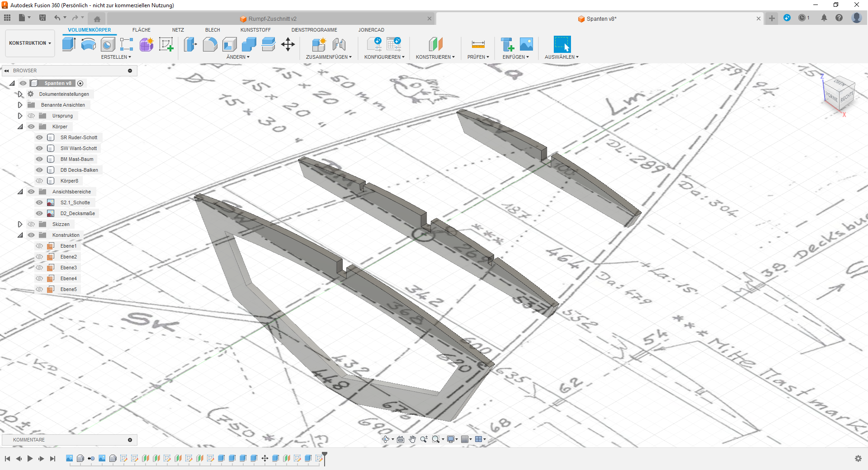The image size is (868, 470).
Task: Open the data panel grid icon
Action: tap(7, 18)
